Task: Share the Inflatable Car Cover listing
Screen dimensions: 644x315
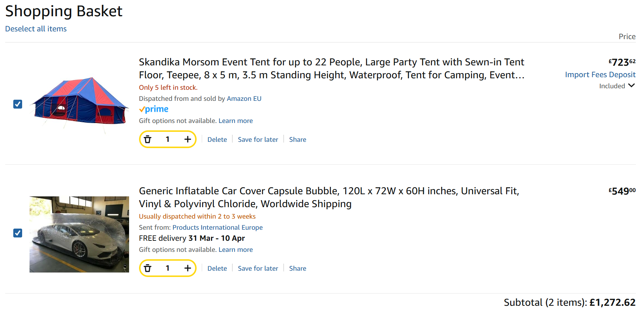Action: coord(298,268)
